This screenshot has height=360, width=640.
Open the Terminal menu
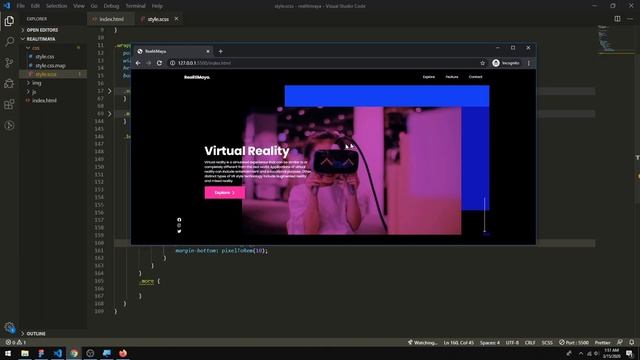click(x=136, y=6)
